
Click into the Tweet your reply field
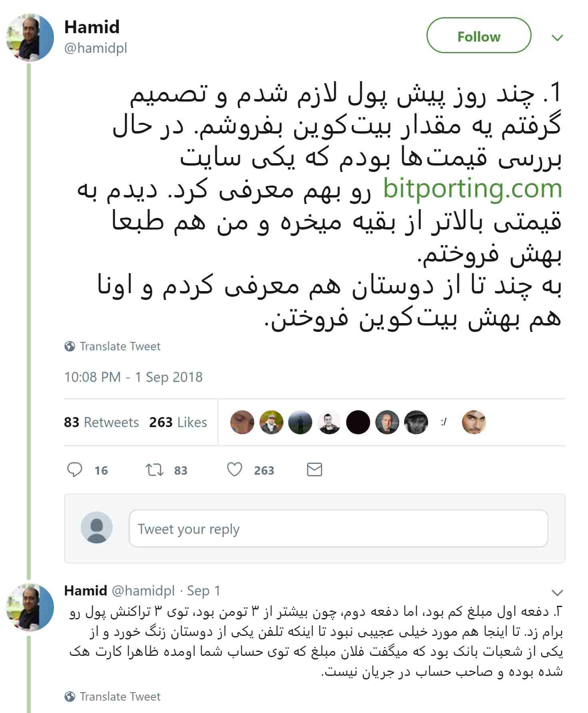coord(338,529)
